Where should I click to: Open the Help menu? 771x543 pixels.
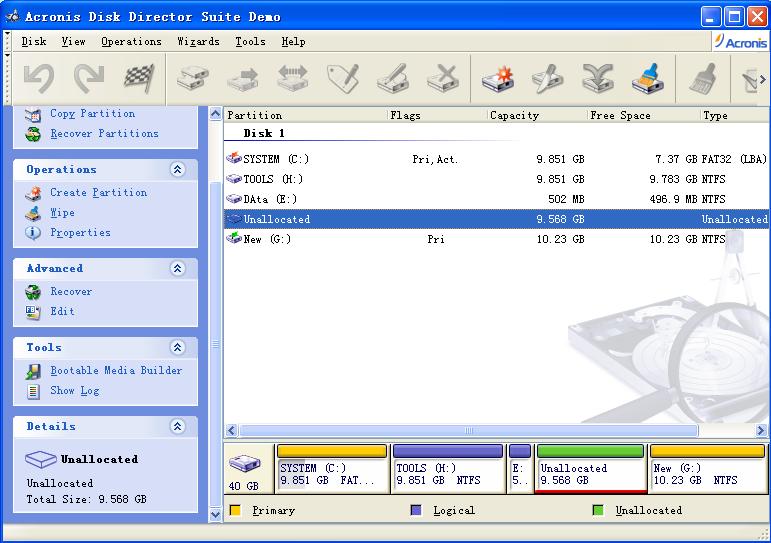point(294,42)
